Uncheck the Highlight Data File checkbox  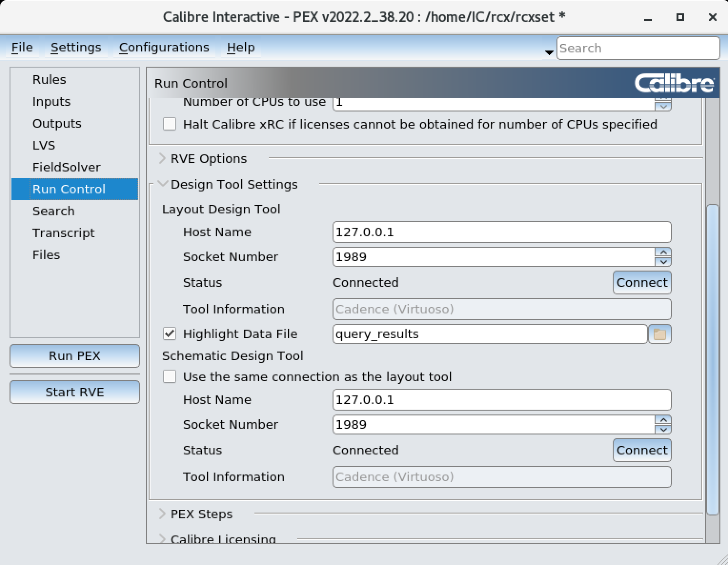click(x=170, y=333)
